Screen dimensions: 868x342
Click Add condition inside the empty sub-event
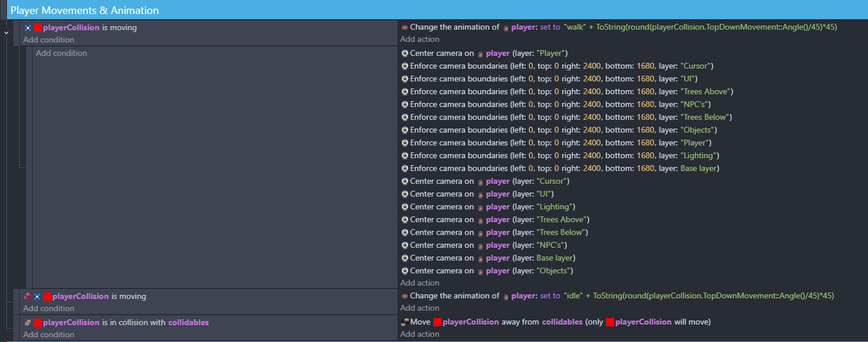coord(61,53)
